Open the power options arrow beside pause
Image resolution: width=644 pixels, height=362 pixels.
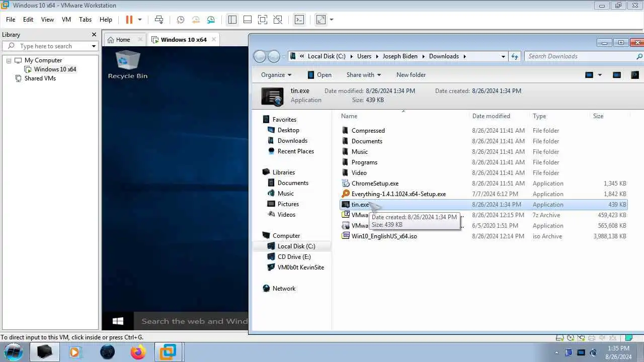140,20
